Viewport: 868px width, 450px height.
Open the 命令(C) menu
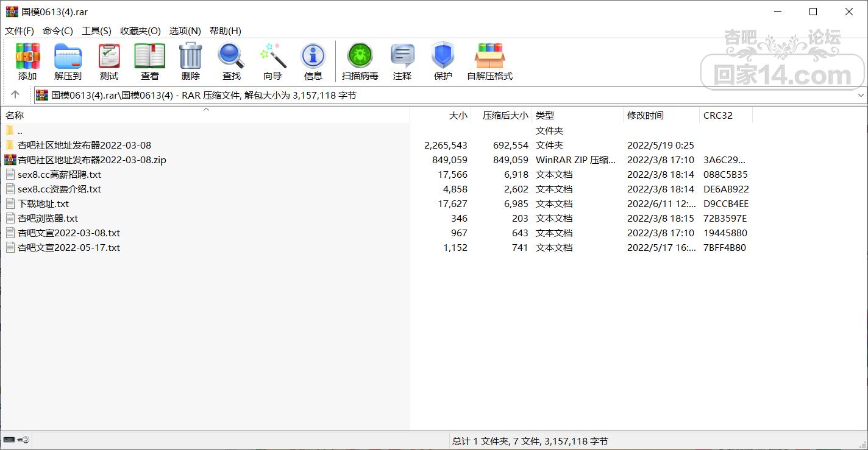[x=58, y=30]
